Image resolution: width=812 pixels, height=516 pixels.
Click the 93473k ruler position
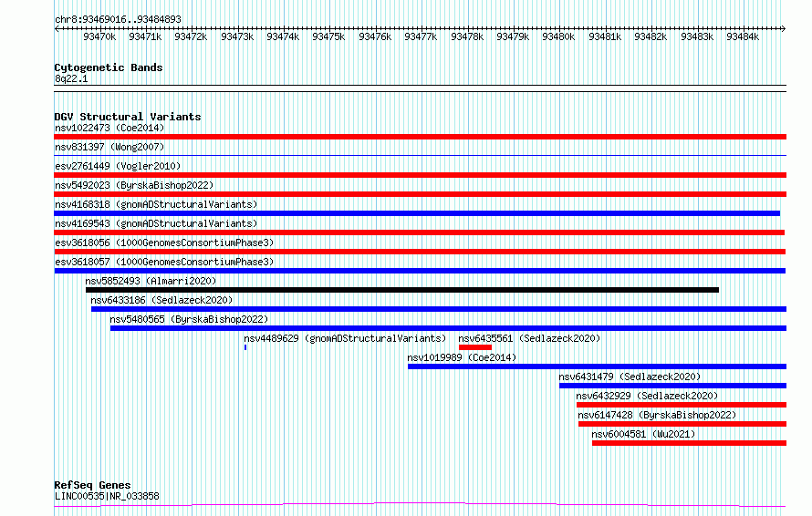pyautogui.click(x=237, y=36)
